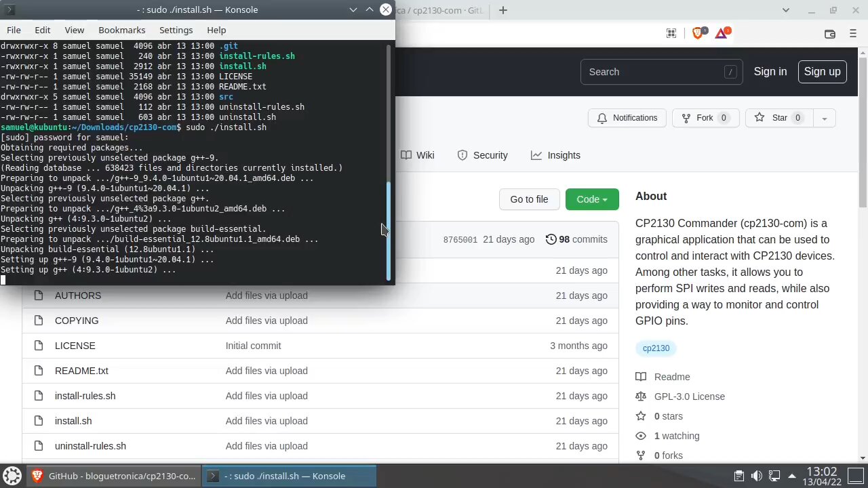Open the View menu in Konsole
The height and width of the screenshot is (488, 868).
point(75,30)
